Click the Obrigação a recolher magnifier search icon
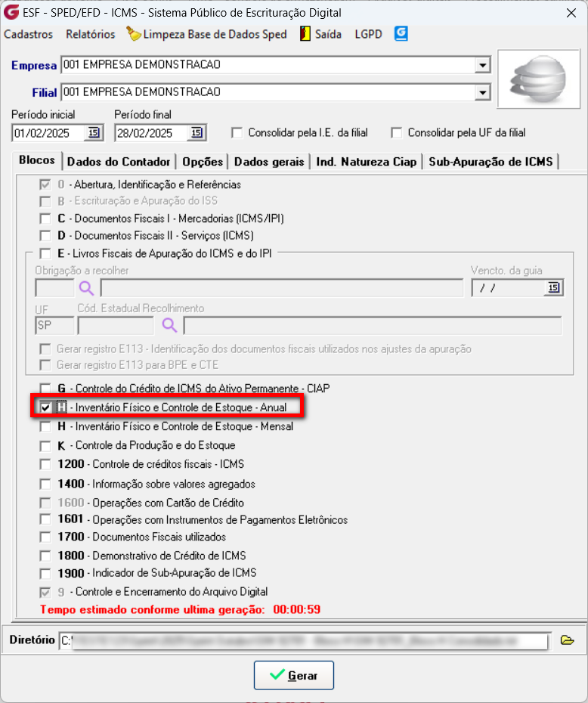The height and width of the screenshot is (703, 588). point(86,288)
